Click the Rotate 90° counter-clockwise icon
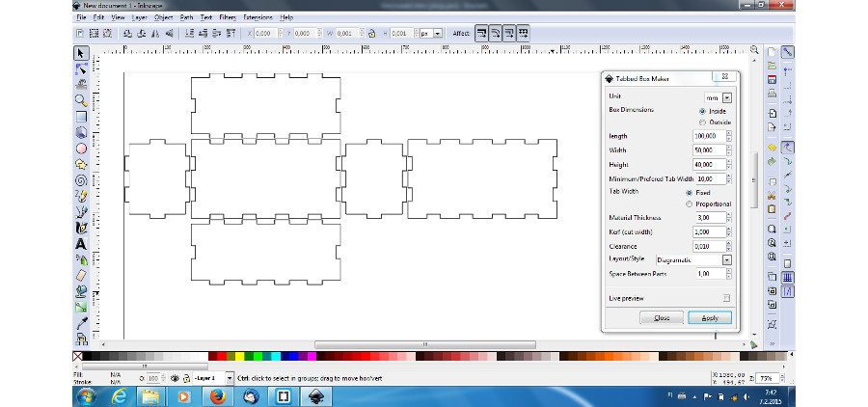 pos(128,33)
